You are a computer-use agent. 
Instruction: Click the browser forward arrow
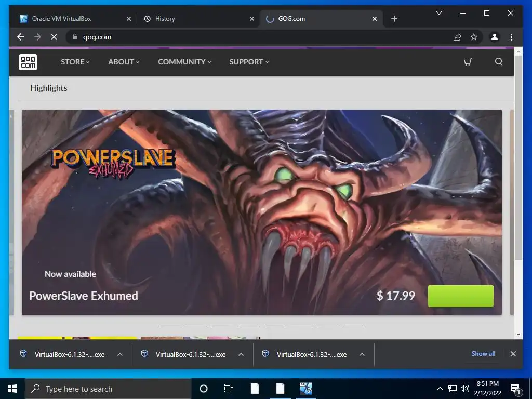tap(37, 37)
